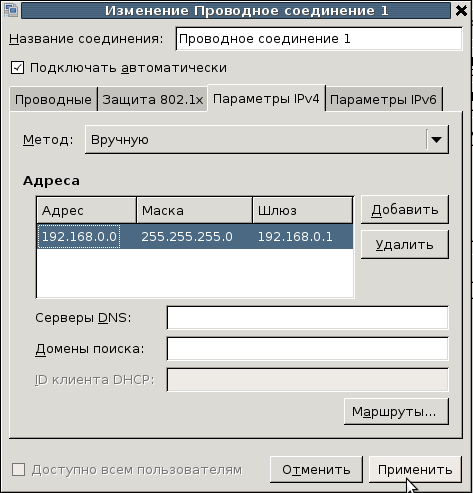Screen dimensions: 473x493
Task: Close the connection editing dialog
Action: point(462,10)
